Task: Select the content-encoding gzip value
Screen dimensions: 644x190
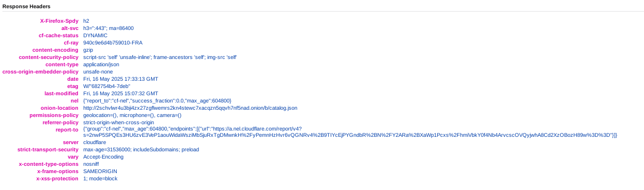Action: (88, 50)
